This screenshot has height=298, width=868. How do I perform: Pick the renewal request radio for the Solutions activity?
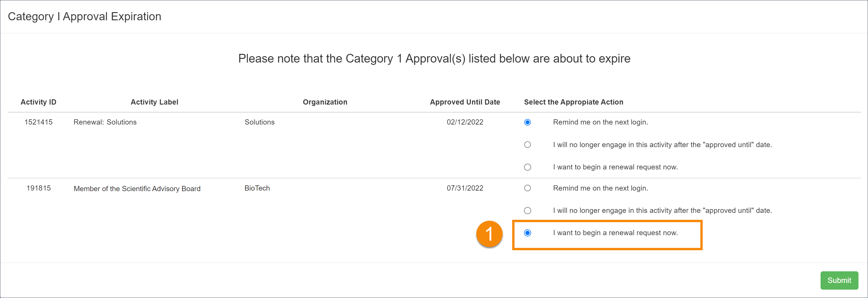pyautogui.click(x=527, y=167)
